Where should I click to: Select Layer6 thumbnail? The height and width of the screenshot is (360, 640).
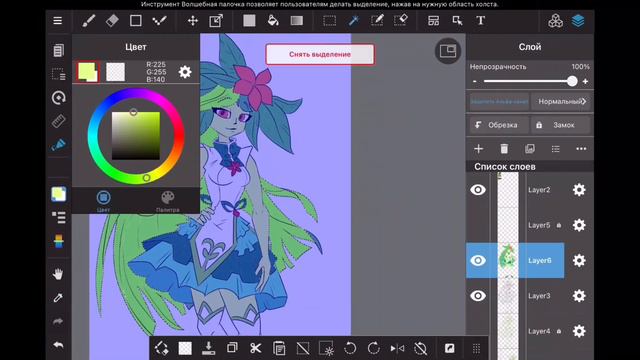[x=508, y=260]
